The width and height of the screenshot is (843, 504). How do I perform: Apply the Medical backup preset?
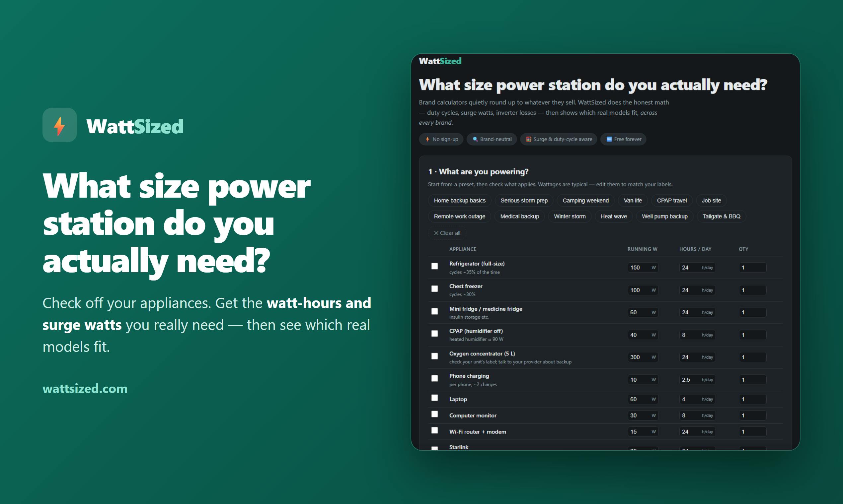pos(519,216)
